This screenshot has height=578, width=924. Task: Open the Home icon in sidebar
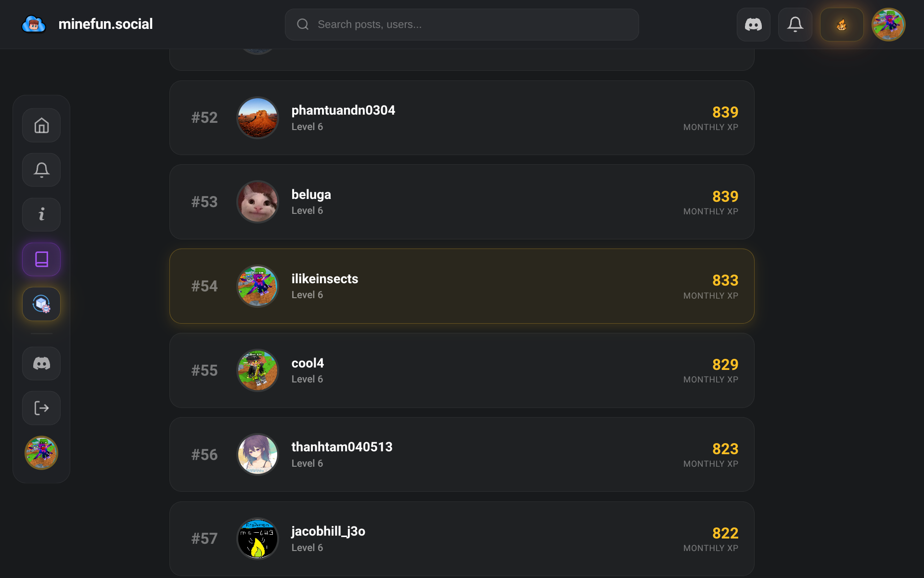(41, 125)
